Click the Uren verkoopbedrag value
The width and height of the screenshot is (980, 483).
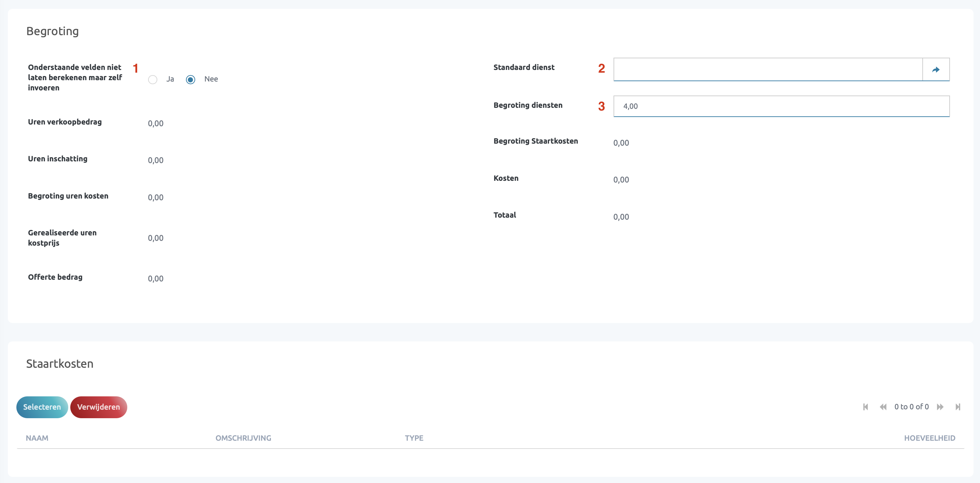click(156, 123)
